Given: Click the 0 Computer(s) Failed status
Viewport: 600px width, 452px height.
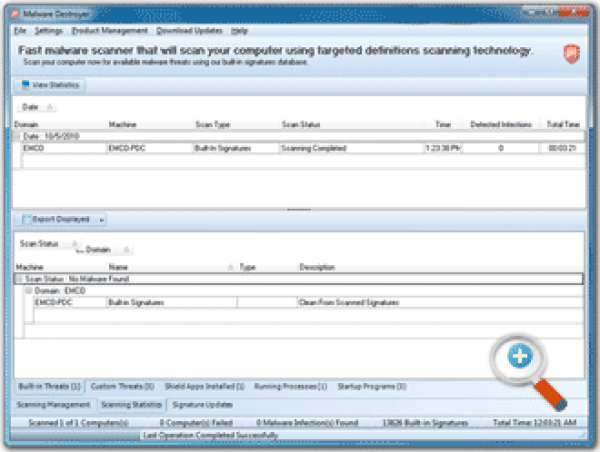Looking at the screenshot, I should [x=196, y=423].
